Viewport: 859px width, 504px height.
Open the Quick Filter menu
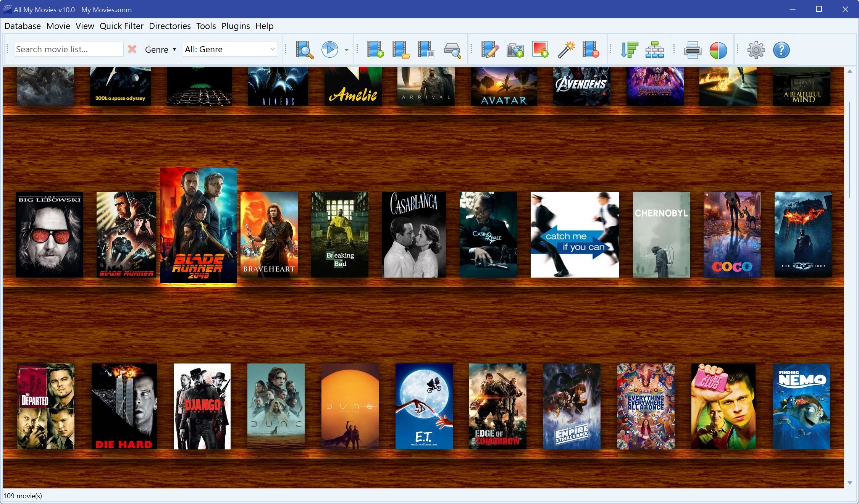pyautogui.click(x=121, y=26)
